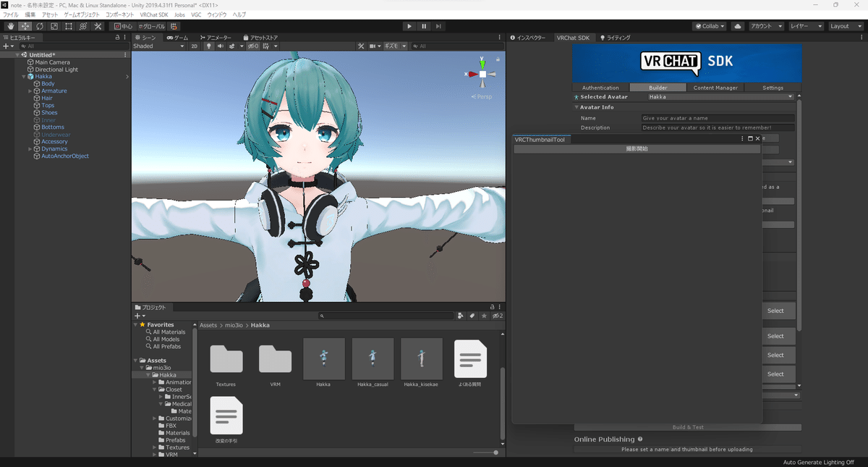Select the Hakka_casual prefab thumbnail
868x467 pixels.
373,358
